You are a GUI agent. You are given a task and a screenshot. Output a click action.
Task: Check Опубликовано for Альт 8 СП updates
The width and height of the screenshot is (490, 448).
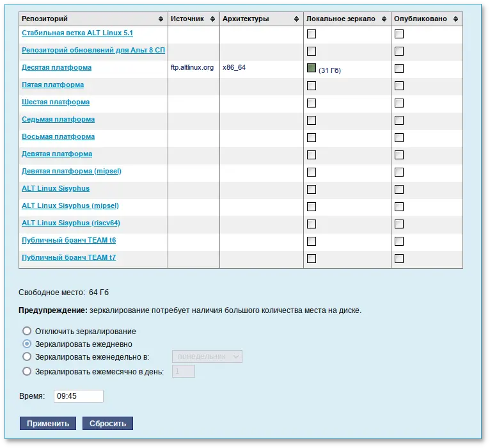click(x=399, y=51)
